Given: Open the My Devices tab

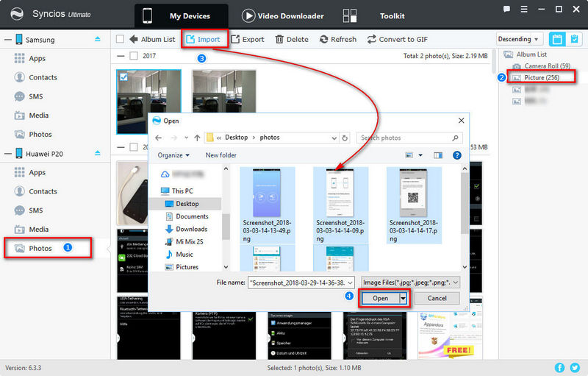Looking at the screenshot, I should (x=181, y=16).
